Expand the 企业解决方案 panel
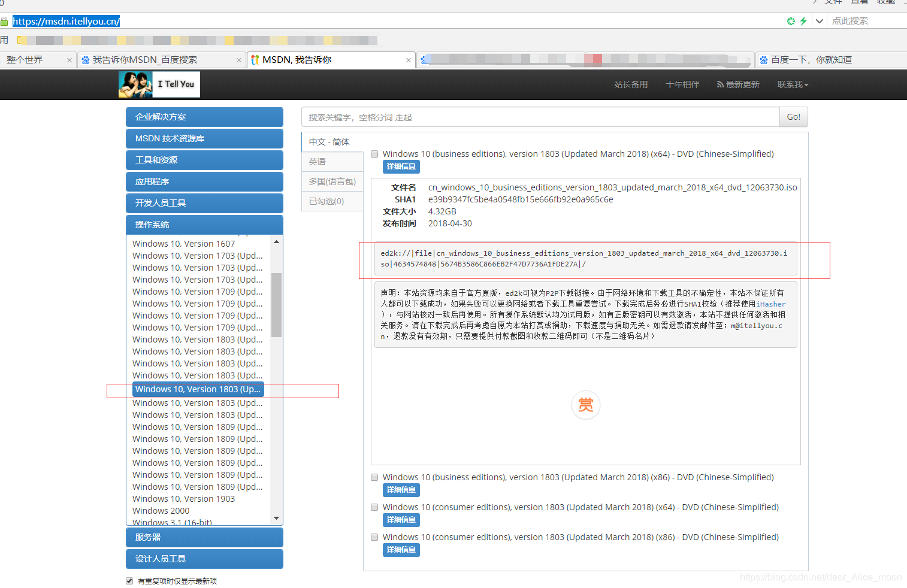The image size is (907, 588). point(204,117)
